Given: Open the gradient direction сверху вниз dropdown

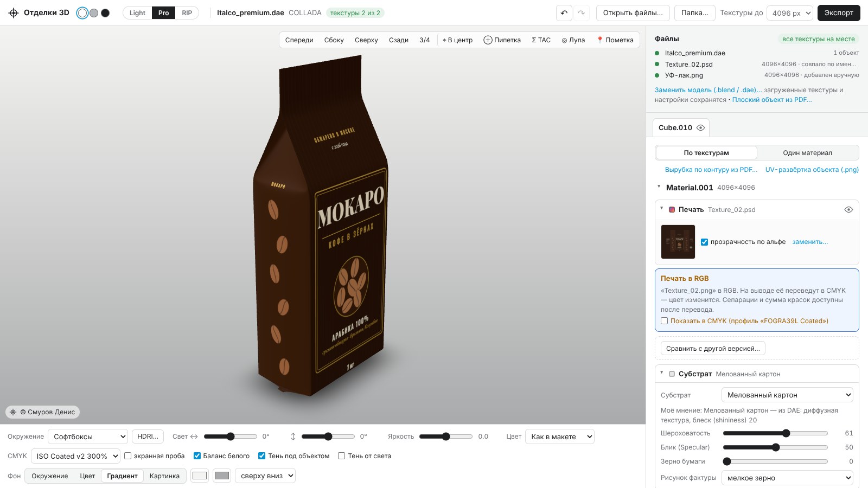Looking at the screenshot, I should pyautogui.click(x=265, y=476).
